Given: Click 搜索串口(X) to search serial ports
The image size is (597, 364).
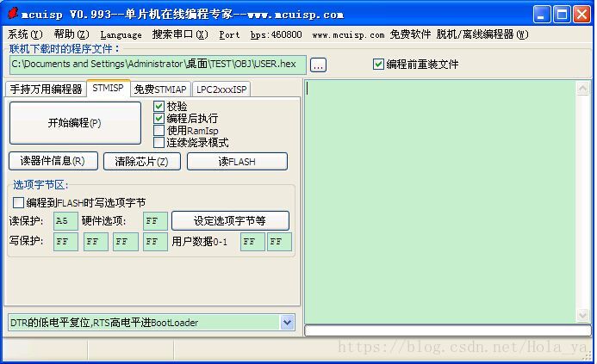Looking at the screenshot, I should click(x=180, y=34).
